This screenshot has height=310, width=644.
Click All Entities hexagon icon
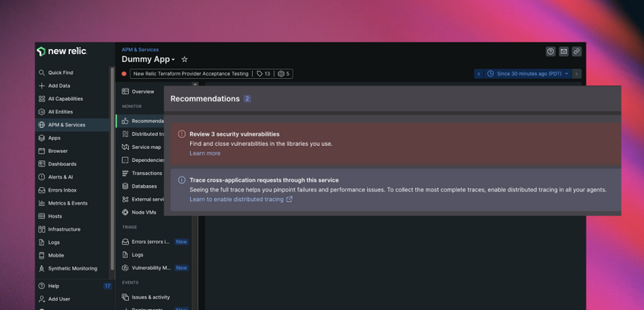click(42, 112)
